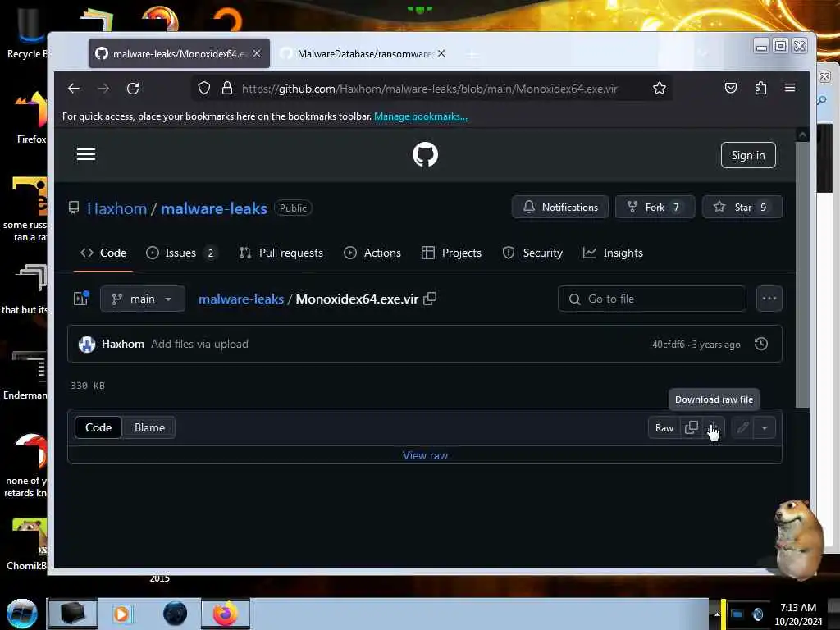Expand more edit options dropdown arrow
The width and height of the screenshot is (840, 630).
pos(765,427)
